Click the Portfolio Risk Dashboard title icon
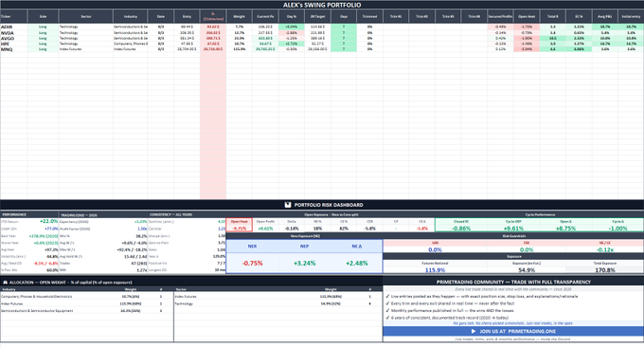The height and width of the screenshot is (348, 644). point(288,205)
